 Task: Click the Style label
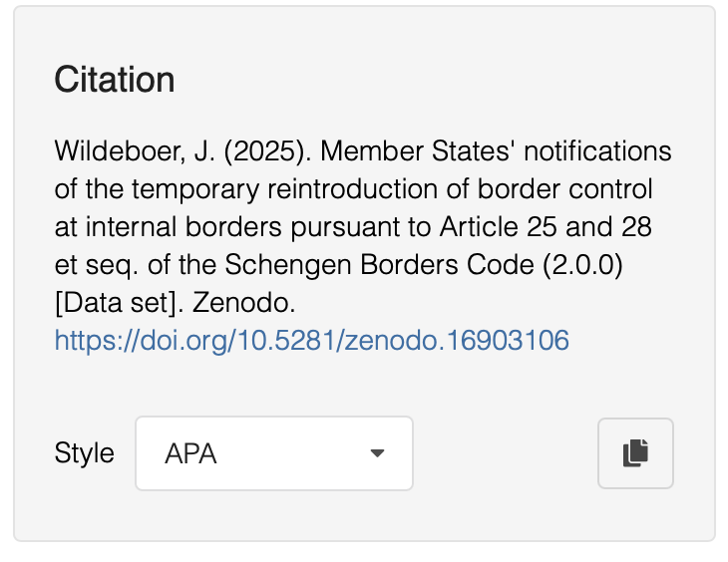click(84, 453)
